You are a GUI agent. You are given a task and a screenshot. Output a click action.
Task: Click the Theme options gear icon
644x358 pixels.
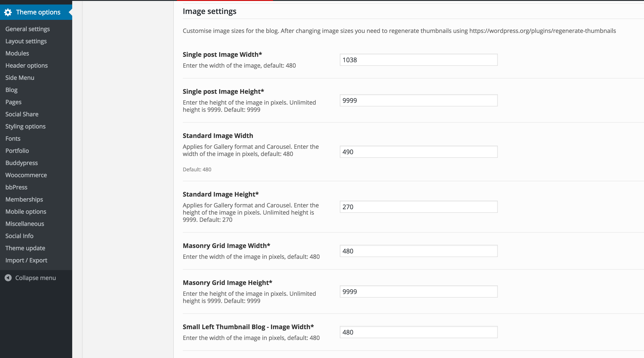tap(8, 12)
